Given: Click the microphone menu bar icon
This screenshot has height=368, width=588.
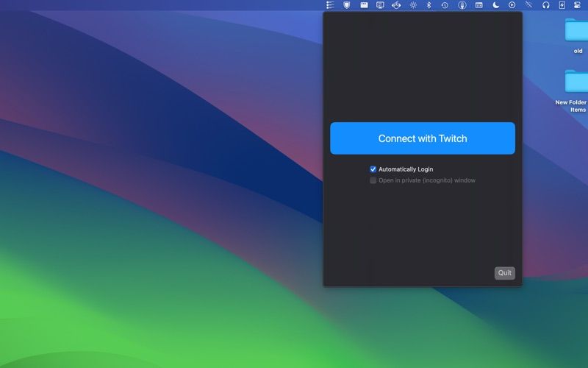Looking at the screenshot, I should [x=462, y=5].
